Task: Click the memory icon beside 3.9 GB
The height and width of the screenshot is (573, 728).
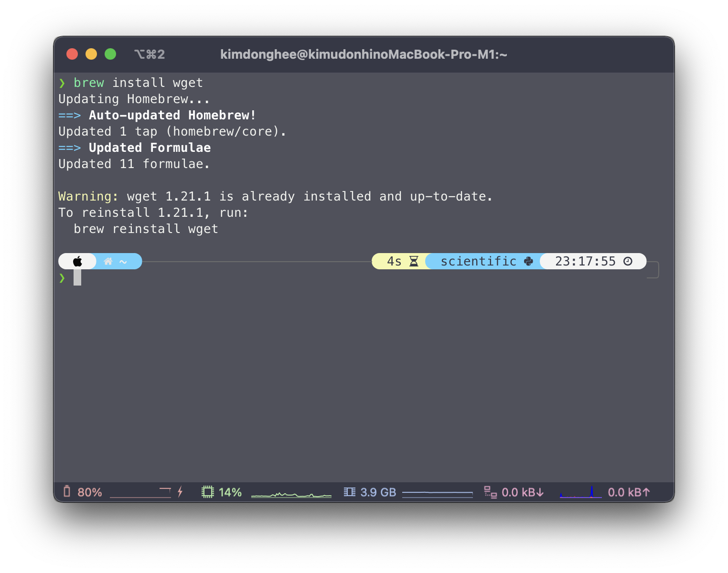Action: (x=350, y=492)
